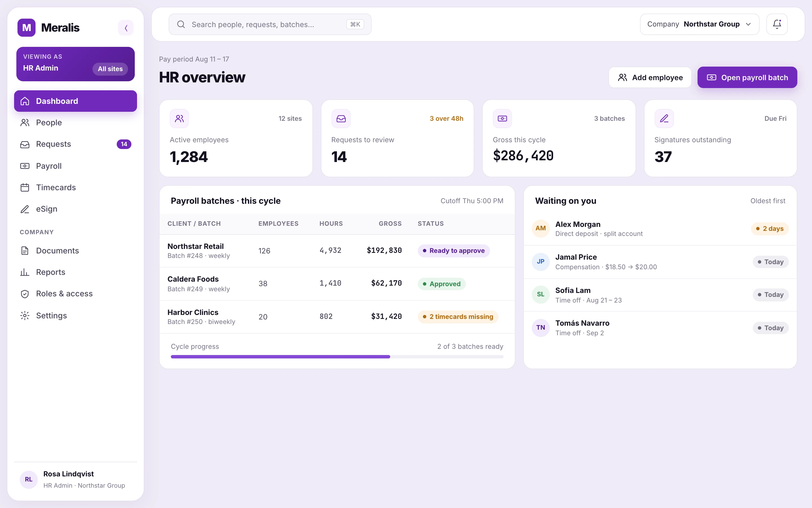
Task: Open the Requests section
Action: tap(76, 144)
